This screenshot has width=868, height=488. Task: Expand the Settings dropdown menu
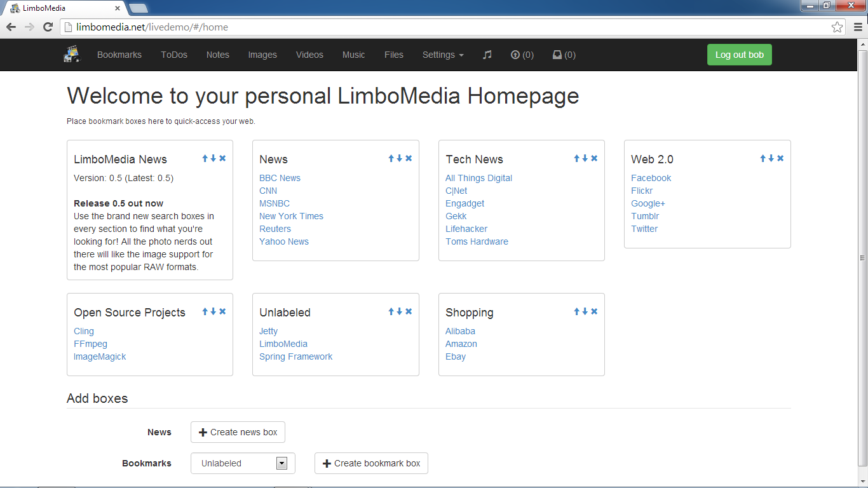coord(443,55)
